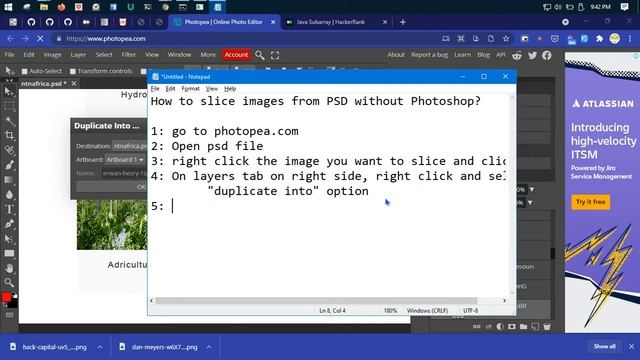Open the Notepad Edit menu

pos(170,89)
